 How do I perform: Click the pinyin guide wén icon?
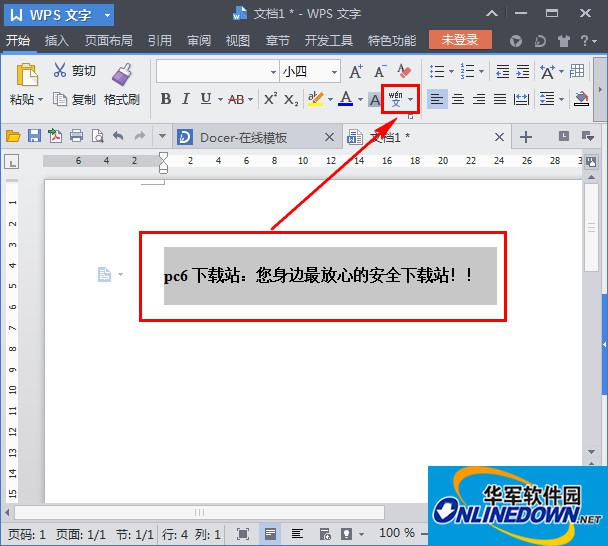tap(395, 99)
